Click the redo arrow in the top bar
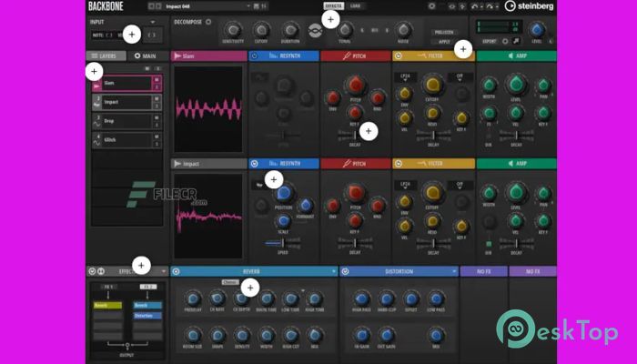Screen dimensions: 637x364 [490, 6]
